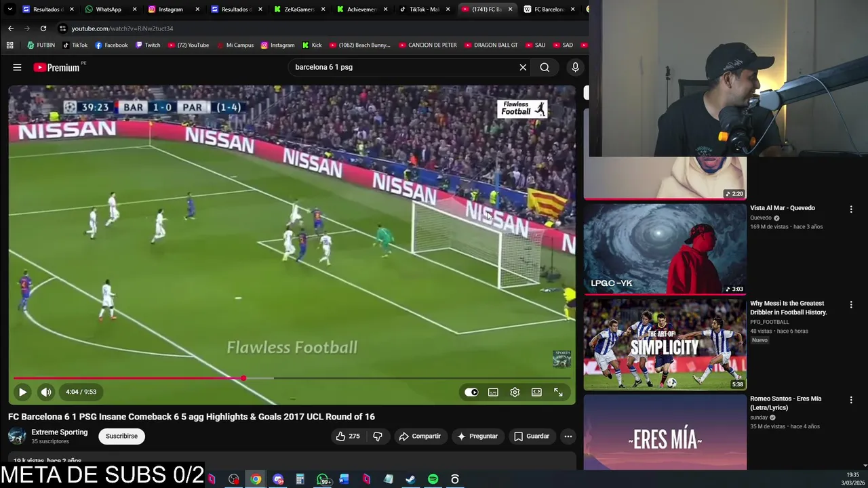Click the magnifier search button

pyautogui.click(x=545, y=67)
